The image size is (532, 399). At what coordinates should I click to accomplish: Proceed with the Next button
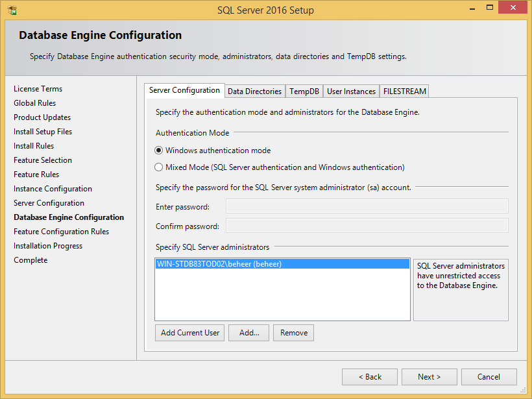pos(429,377)
